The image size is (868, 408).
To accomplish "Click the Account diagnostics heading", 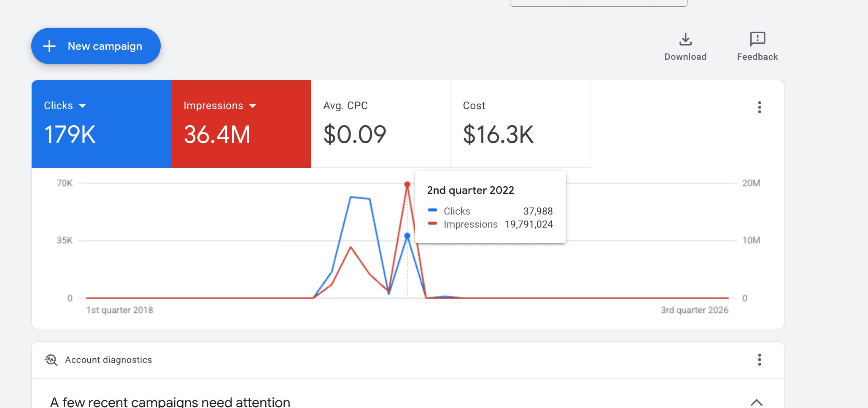I will pyautogui.click(x=108, y=360).
